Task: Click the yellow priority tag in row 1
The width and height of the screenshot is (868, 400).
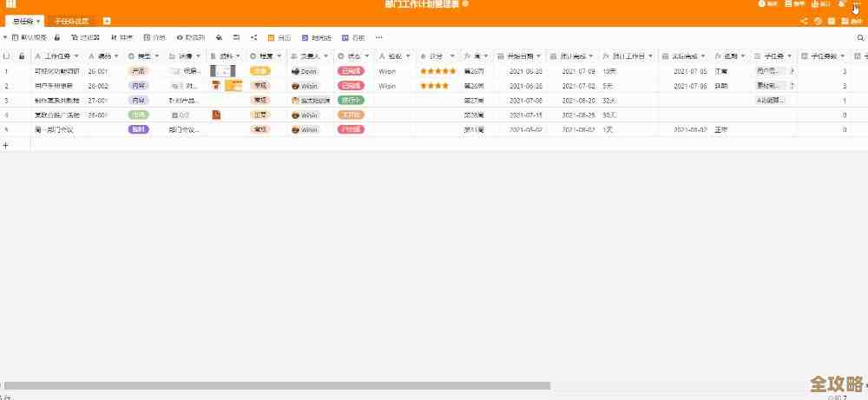Action: [260, 71]
